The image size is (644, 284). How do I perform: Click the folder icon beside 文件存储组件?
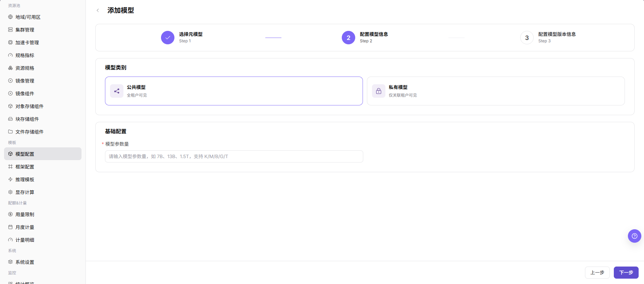click(x=10, y=132)
